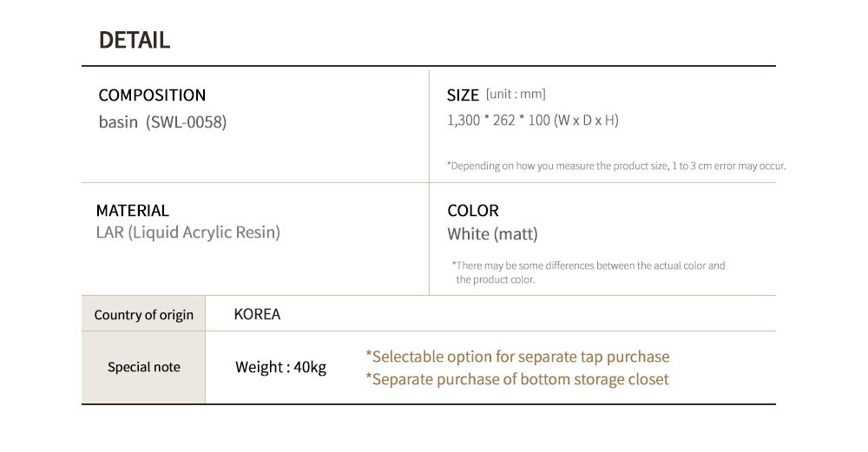868x452 pixels.
Task: Click the bottom storage closet purchase note
Action: click(517, 379)
